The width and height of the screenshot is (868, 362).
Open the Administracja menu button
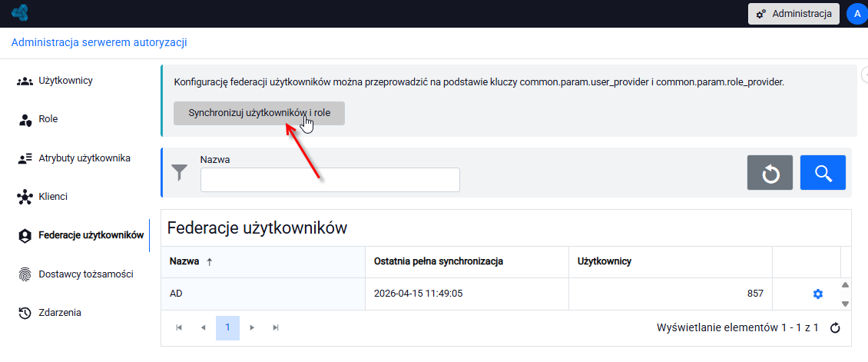click(x=793, y=14)
